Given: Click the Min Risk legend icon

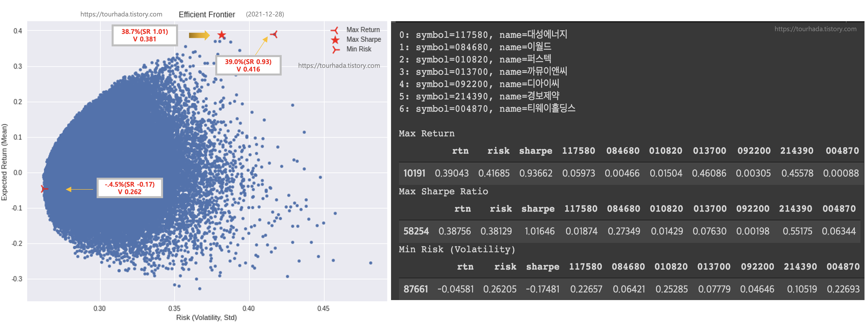Looking at the screenshot, I should tap(335, 50).
